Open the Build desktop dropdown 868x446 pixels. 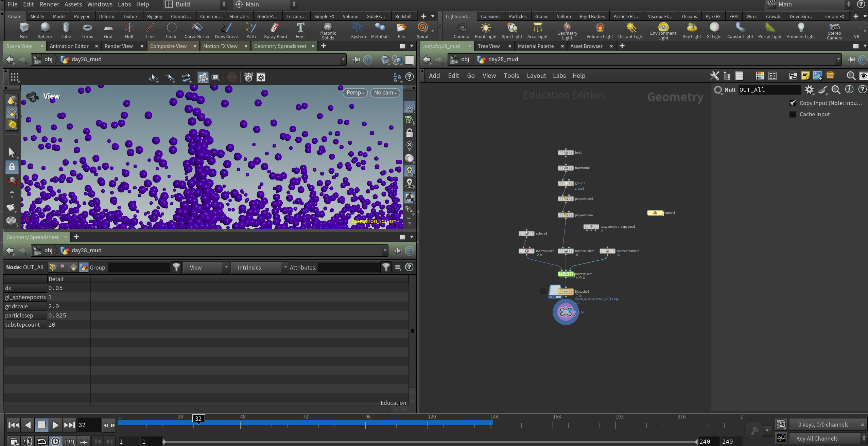pyautogui.click(x=195, y=4)
